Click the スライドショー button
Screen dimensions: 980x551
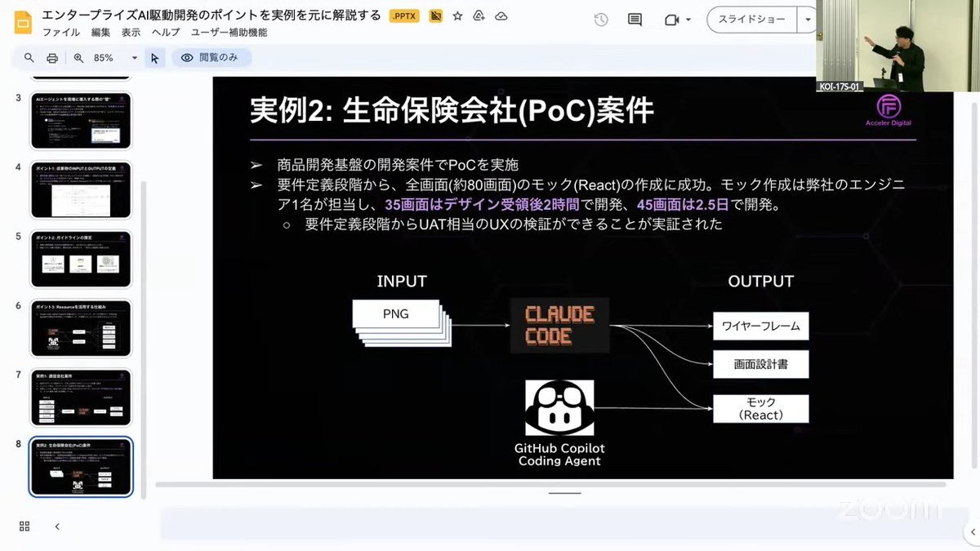[751, 20]
